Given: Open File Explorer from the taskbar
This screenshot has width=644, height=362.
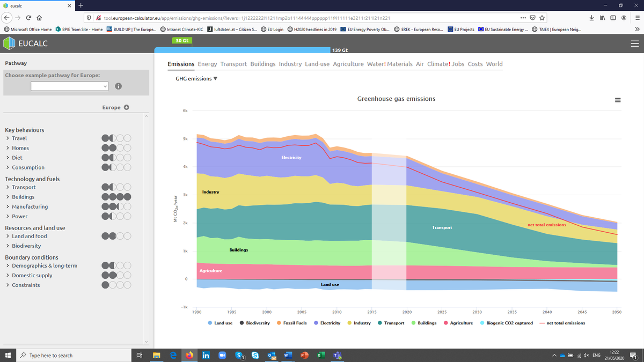Looking at the screenshot, I should click(157, 356).
